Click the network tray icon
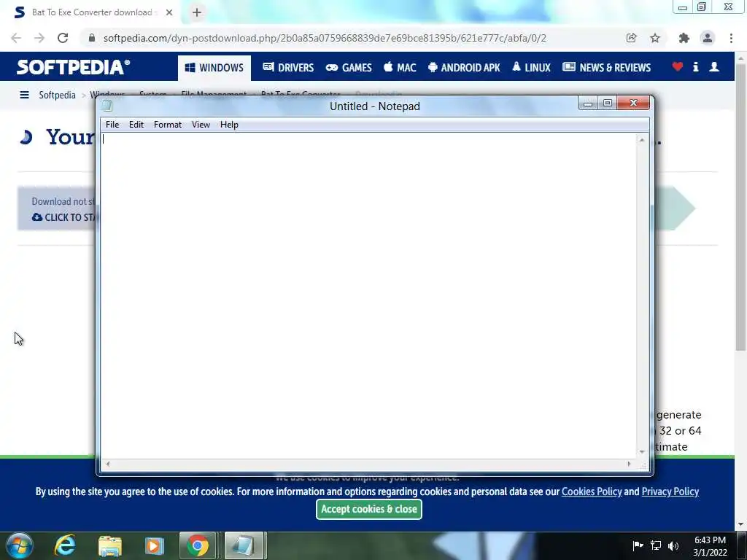The image size is (747, 560). click(656, 545)
